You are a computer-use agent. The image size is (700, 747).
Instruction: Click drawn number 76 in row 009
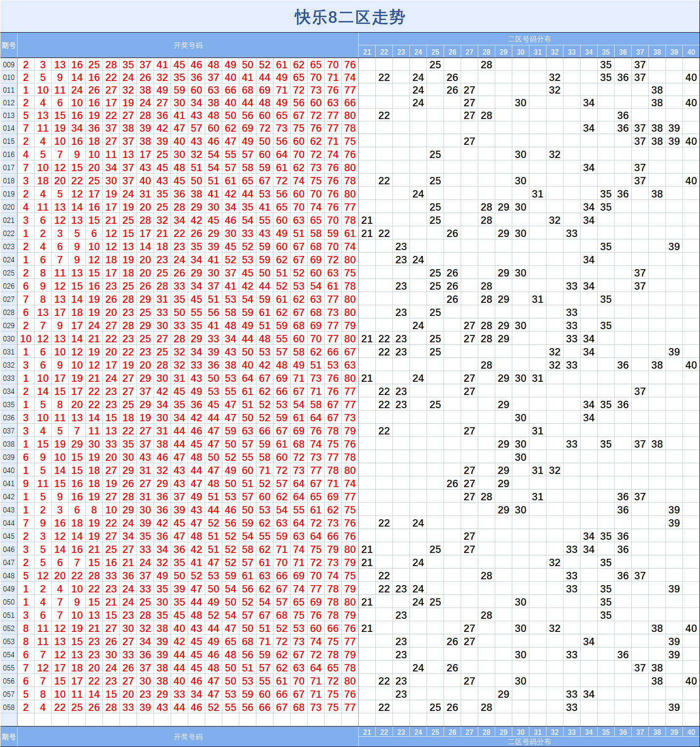(350, 65)
